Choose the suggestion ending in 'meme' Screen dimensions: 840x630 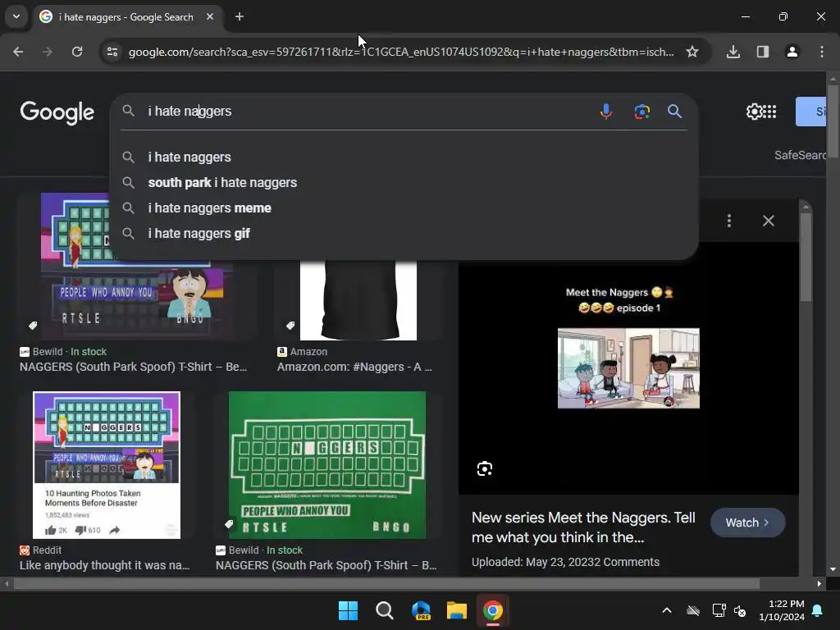(x=404, y=208)
